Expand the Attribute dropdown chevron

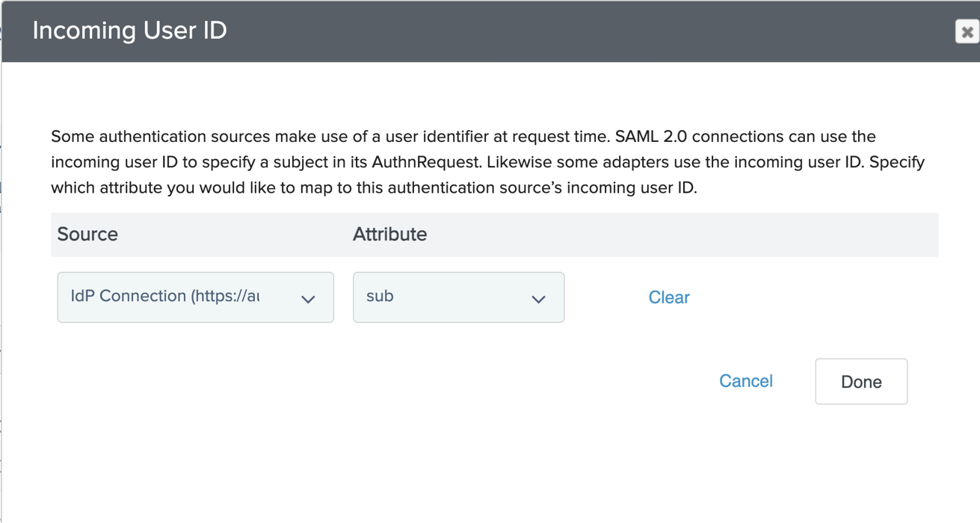538,299
